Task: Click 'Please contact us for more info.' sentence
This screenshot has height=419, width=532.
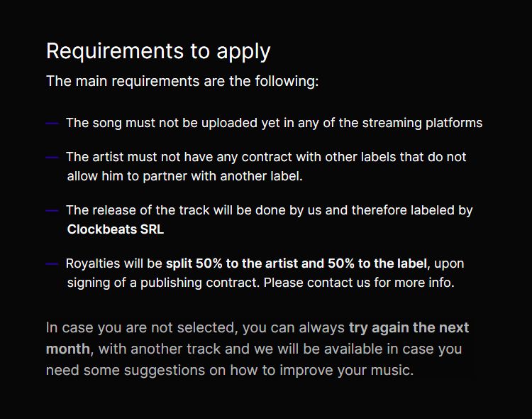Action: click(x=359, y=283)
